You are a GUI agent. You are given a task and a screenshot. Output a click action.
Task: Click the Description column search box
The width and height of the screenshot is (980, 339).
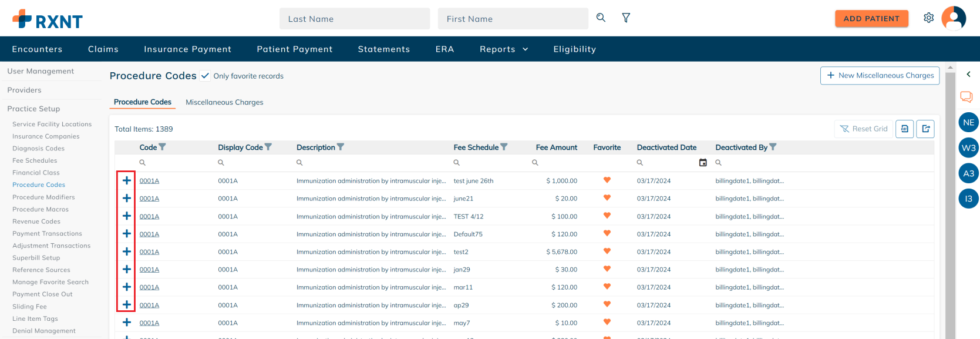click(x=372, y=163)
